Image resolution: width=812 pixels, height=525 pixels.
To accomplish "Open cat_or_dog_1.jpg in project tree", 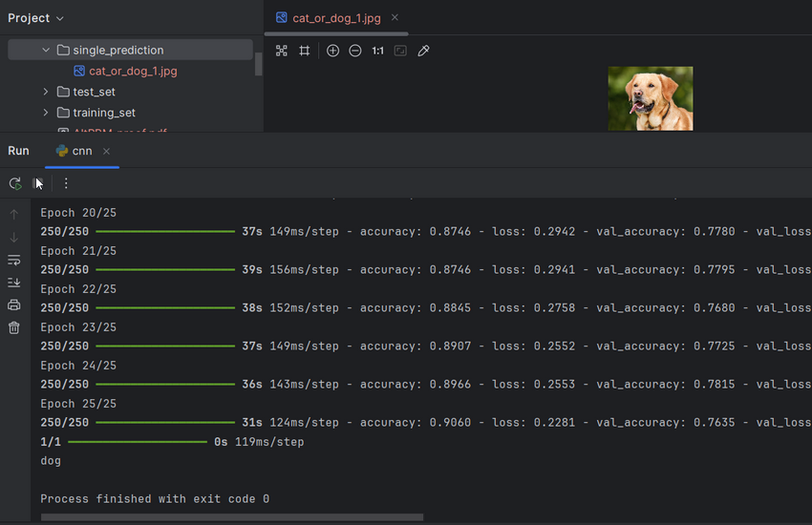I will point(133,71).
